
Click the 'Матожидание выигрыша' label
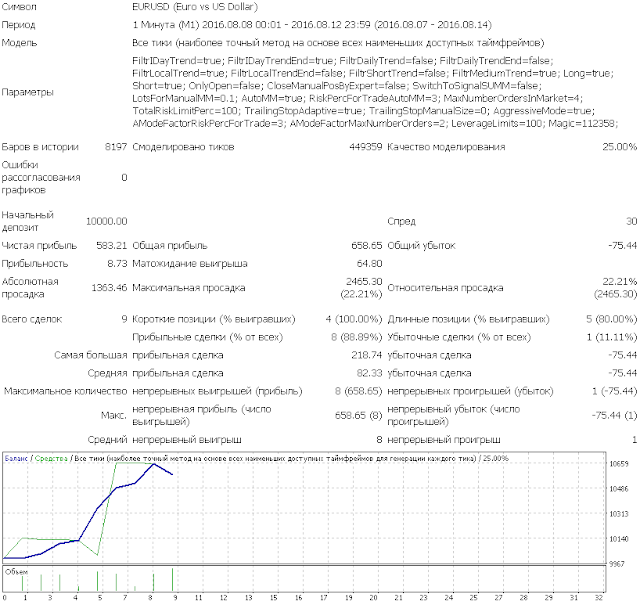pyautogui.click(x=190, y=264)
